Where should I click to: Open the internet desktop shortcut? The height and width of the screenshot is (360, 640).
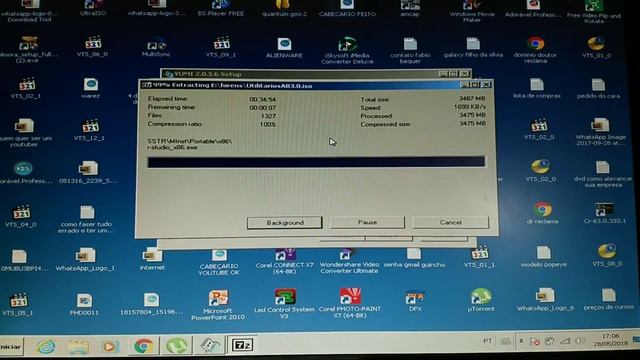click(152, 260)
